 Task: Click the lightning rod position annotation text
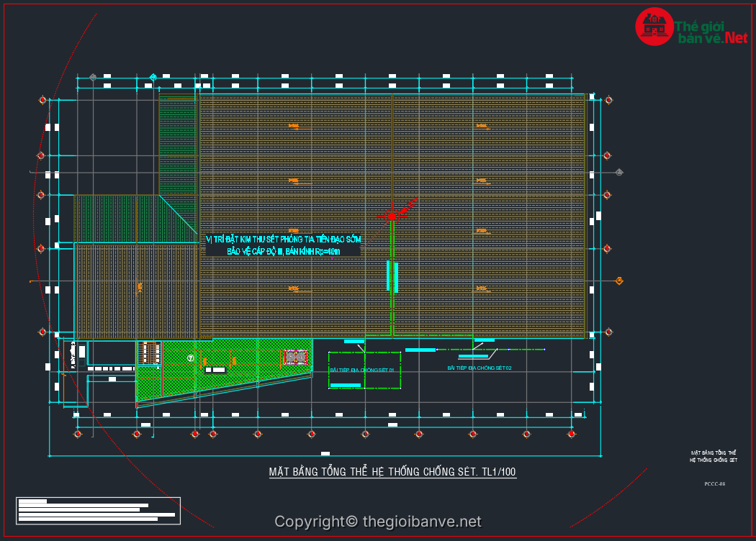[283, 245]
